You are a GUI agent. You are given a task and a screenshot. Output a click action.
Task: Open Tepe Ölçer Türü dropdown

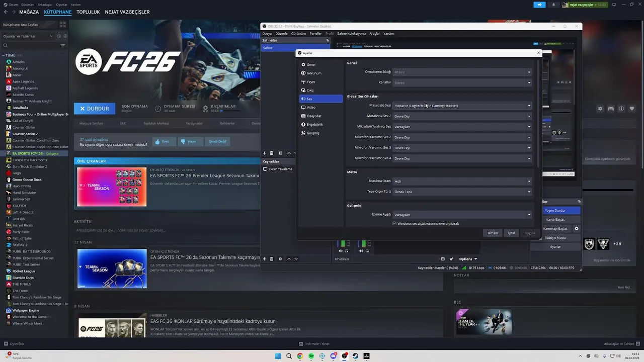[462, 192]
